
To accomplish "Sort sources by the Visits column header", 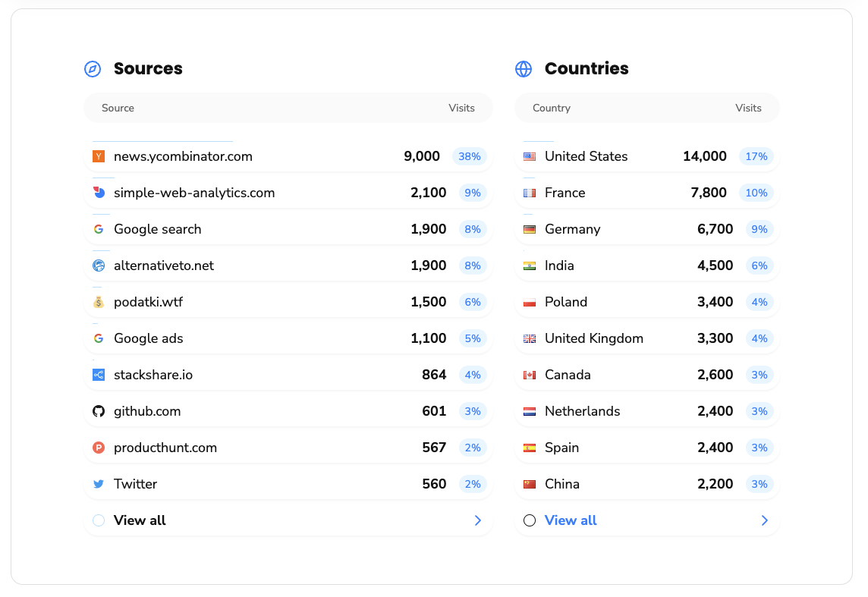I will 461,108.
